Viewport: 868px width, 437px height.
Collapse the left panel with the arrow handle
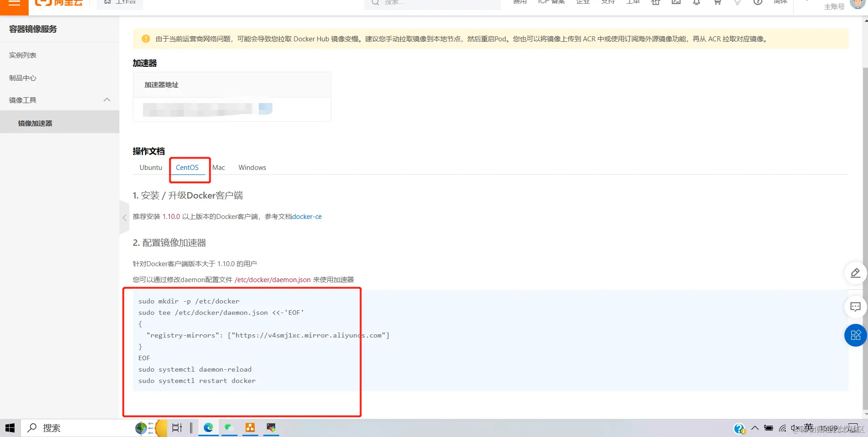coord(124,218)
